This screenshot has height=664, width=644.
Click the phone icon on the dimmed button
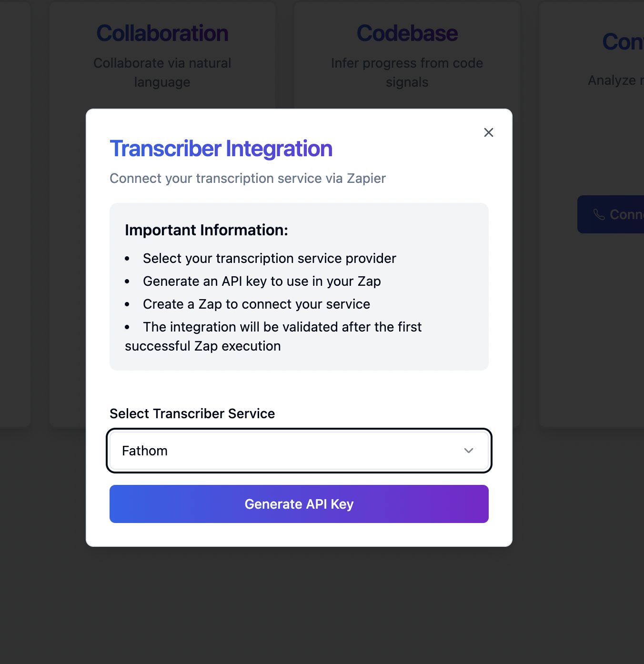tap(599, 215)
